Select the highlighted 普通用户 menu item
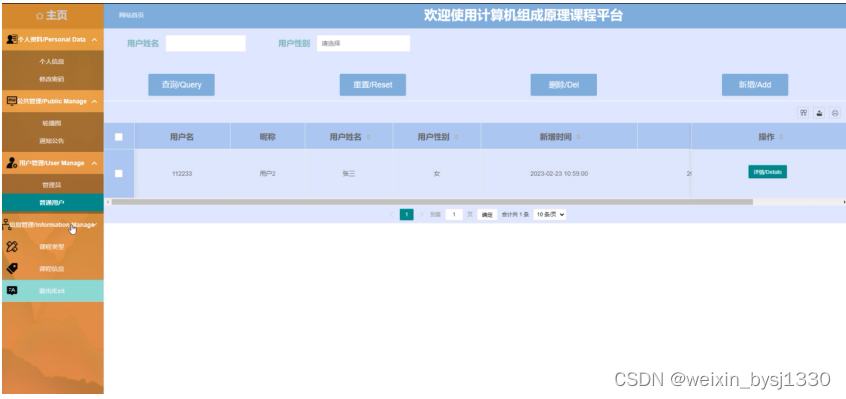Screen dimensions: 846x399 (53, 203)
